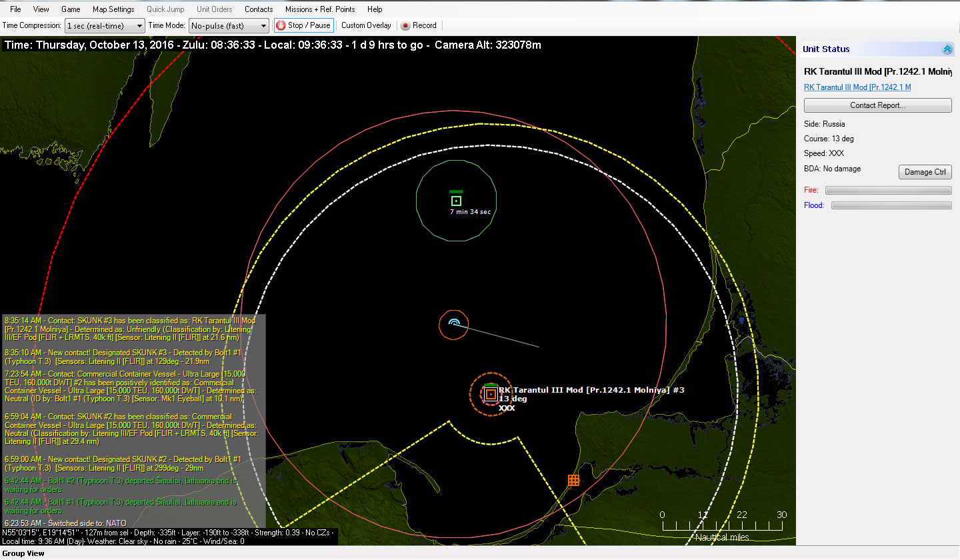Click the Bolt1 #1 departed Šiauliai message
Screen dimensions: 960x560
tap(120, 506)
